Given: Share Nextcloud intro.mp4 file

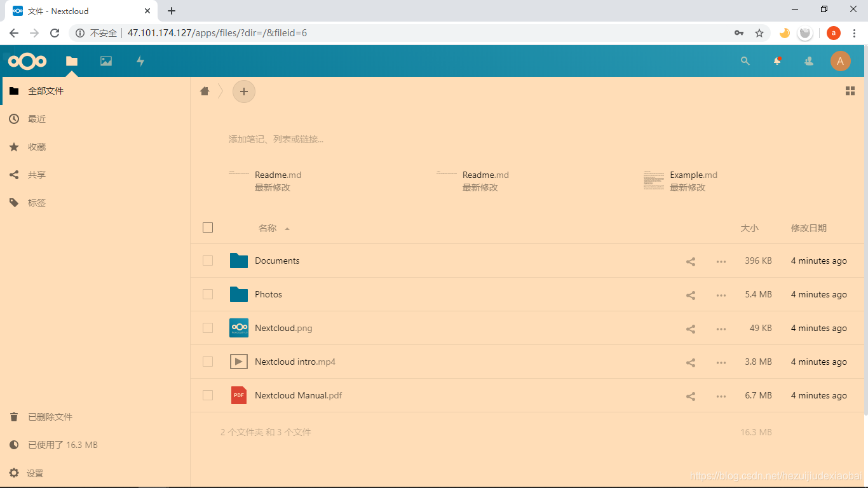Looking at the screenshot, I should [x=691, y=362].
